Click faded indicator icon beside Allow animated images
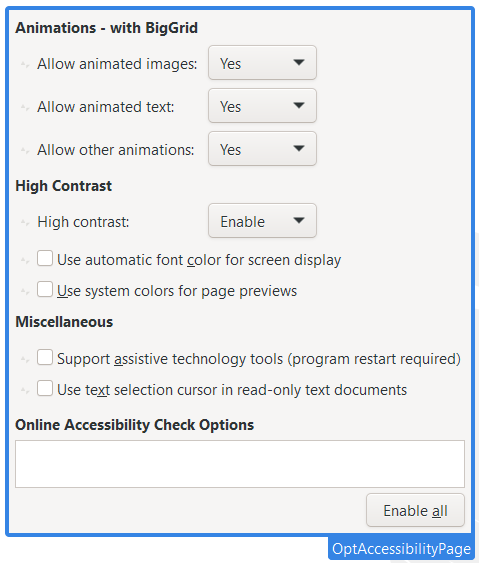This screenshot has width=479, height=563. (25, 65)
